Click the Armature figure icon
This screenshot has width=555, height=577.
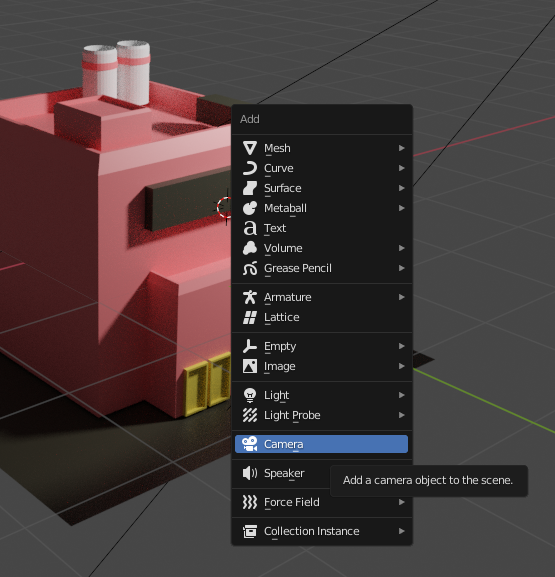[250, 297]
